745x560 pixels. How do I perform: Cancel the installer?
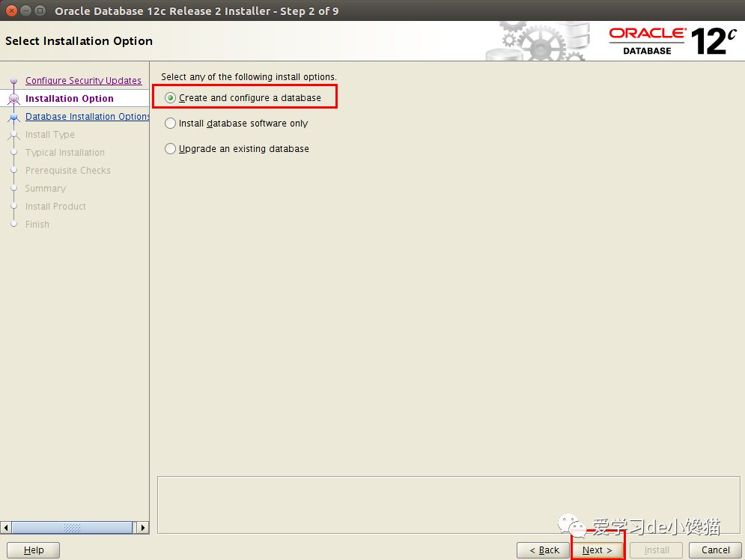715,550
